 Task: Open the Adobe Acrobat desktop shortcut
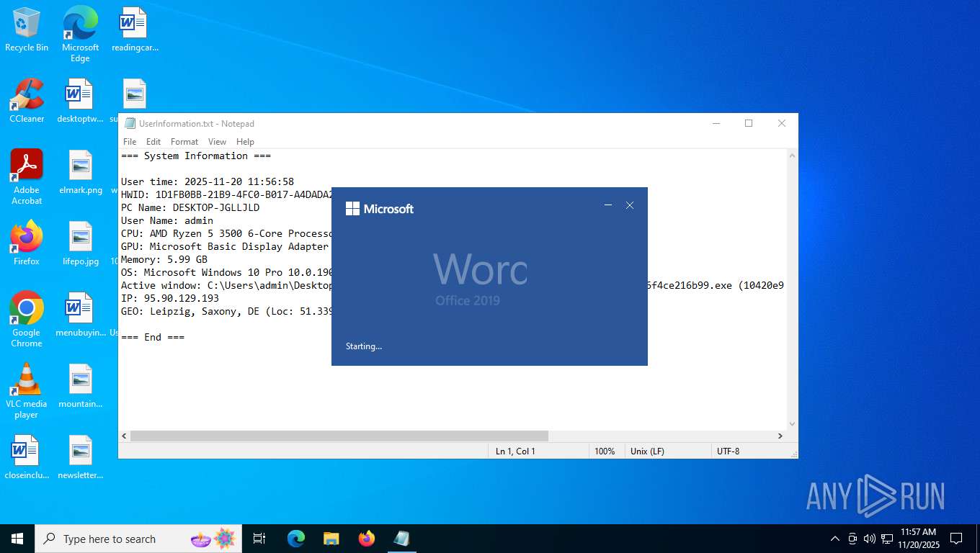click(x=27, y=177)
